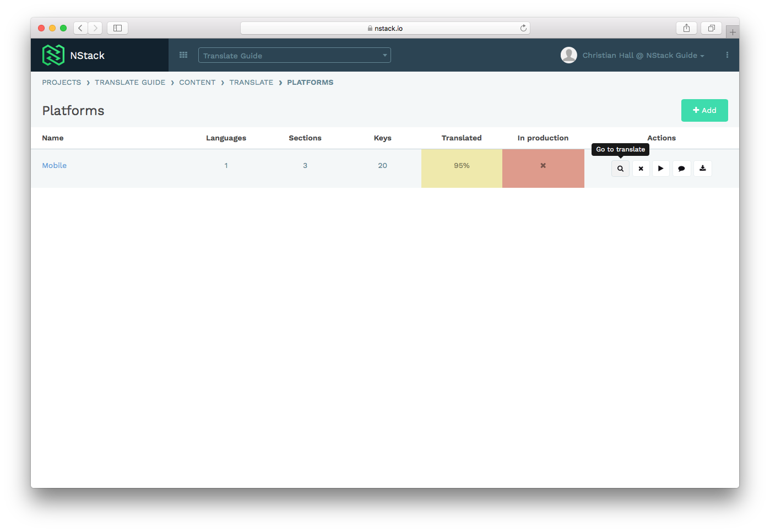Click the Name column header
This screenshot has height=532, width=770.
[x=53, y=138]
